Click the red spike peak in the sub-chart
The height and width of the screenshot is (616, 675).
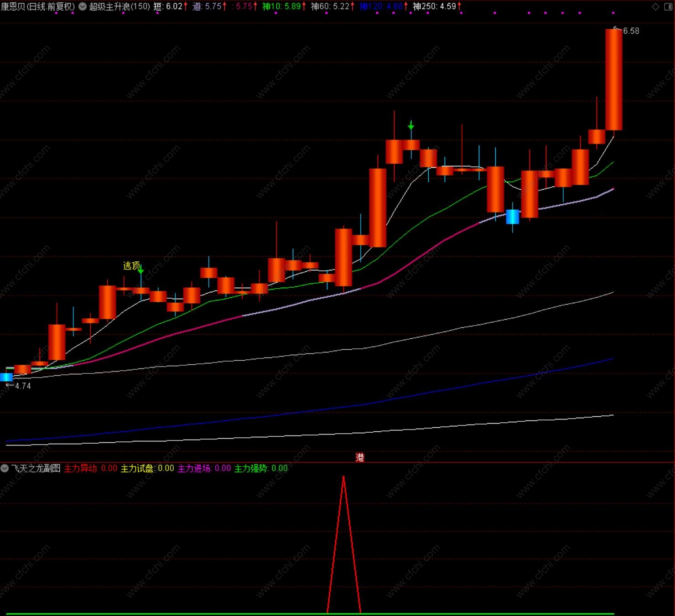[x=343, y=478]
